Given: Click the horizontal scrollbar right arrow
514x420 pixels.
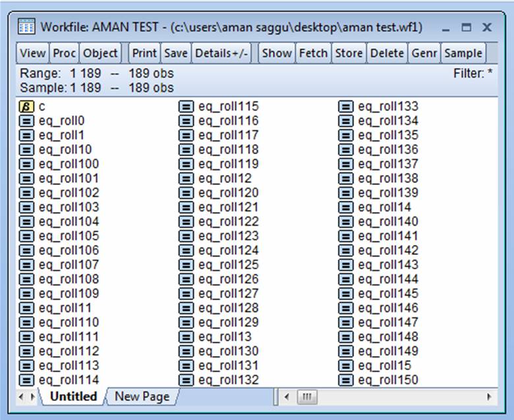Looking at the screenshot, I should pos(489,397).
